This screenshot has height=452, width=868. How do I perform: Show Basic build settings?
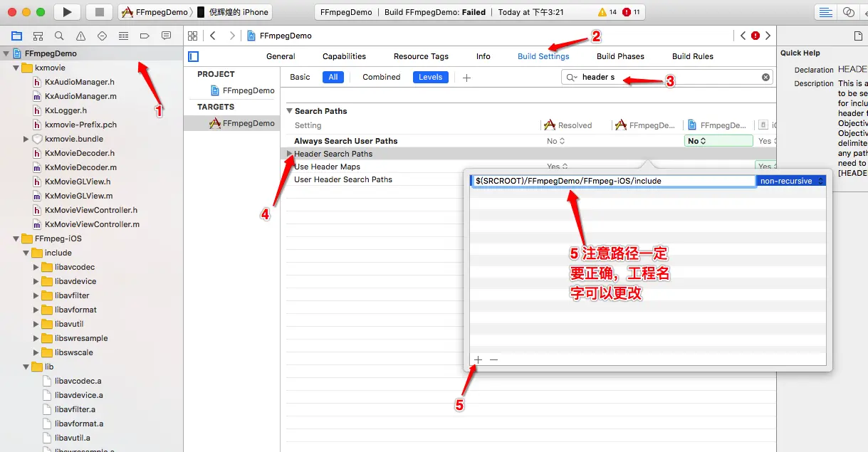point(300,77)
